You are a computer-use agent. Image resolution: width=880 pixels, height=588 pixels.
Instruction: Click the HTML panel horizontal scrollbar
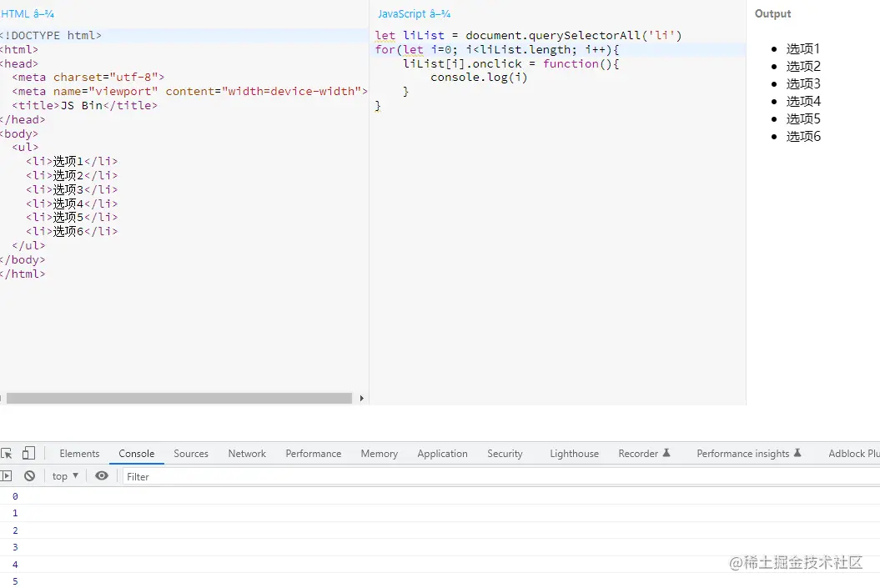click(179, 399)
